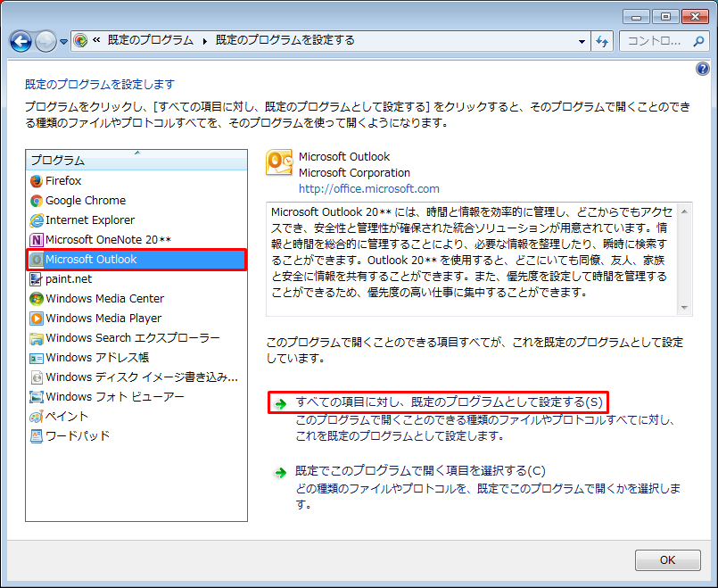718x588 pixels.
Task: Click the refresh button beside address bar
Action: pos(602,42)
